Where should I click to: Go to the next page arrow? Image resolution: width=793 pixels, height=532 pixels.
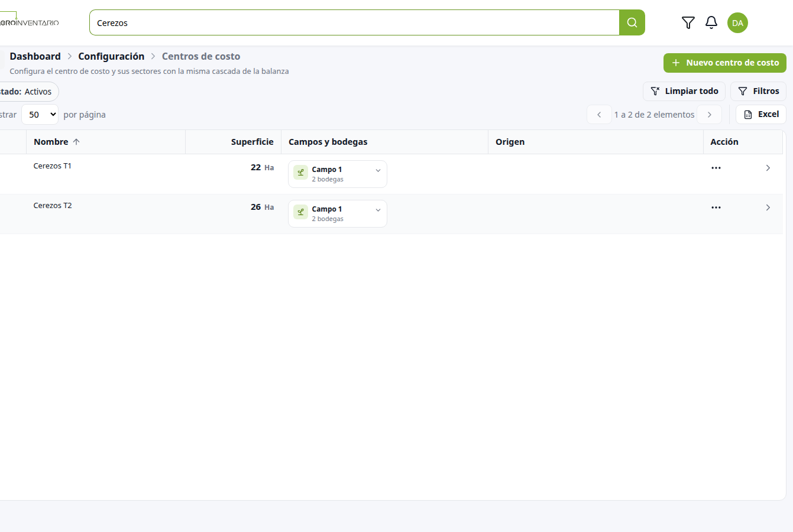point(710,115)
